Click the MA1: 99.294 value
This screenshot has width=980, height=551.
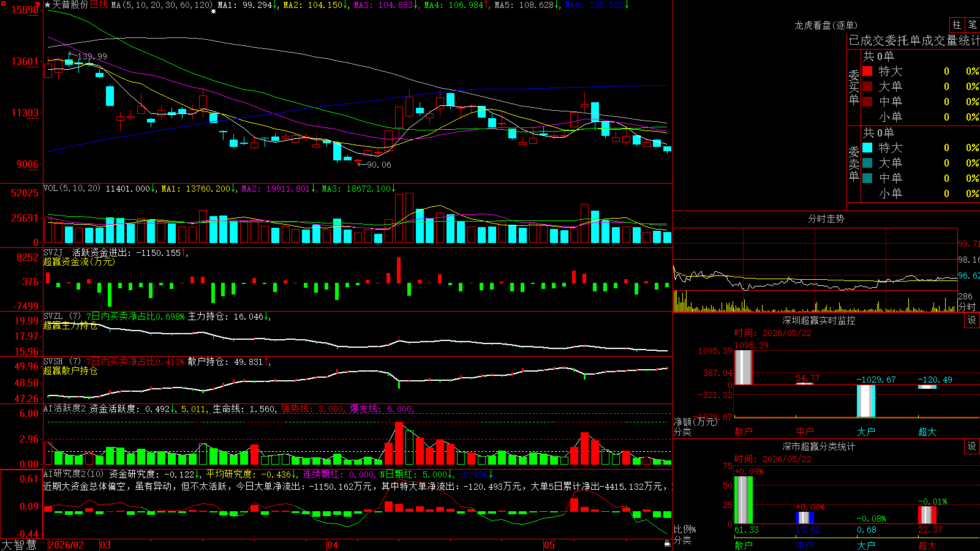point(247,5)
